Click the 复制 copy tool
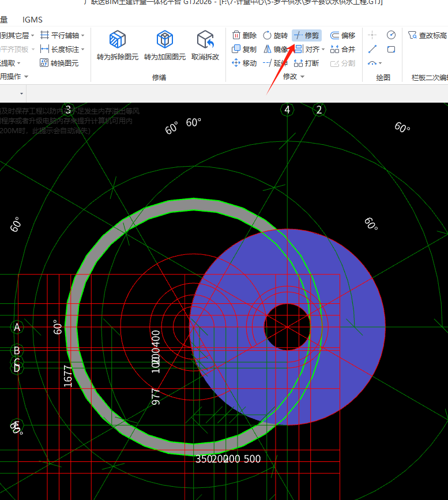This screenshot has width=448, height=500. pos(244,50)
